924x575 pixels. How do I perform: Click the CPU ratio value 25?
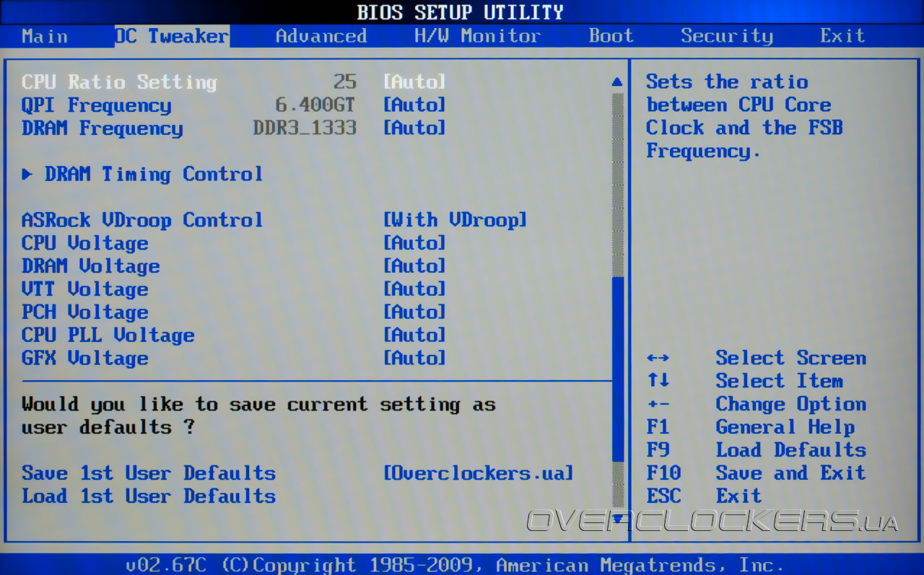coord(345,82)
